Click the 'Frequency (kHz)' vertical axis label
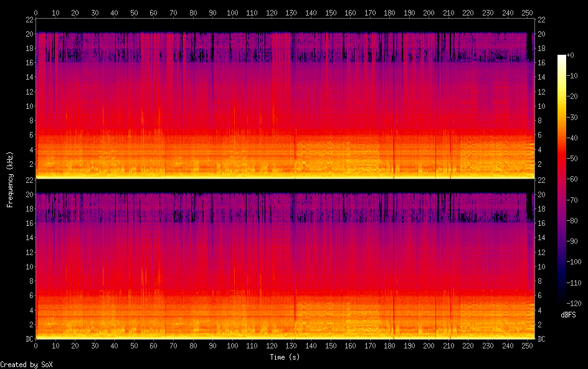 click(10, 179)
